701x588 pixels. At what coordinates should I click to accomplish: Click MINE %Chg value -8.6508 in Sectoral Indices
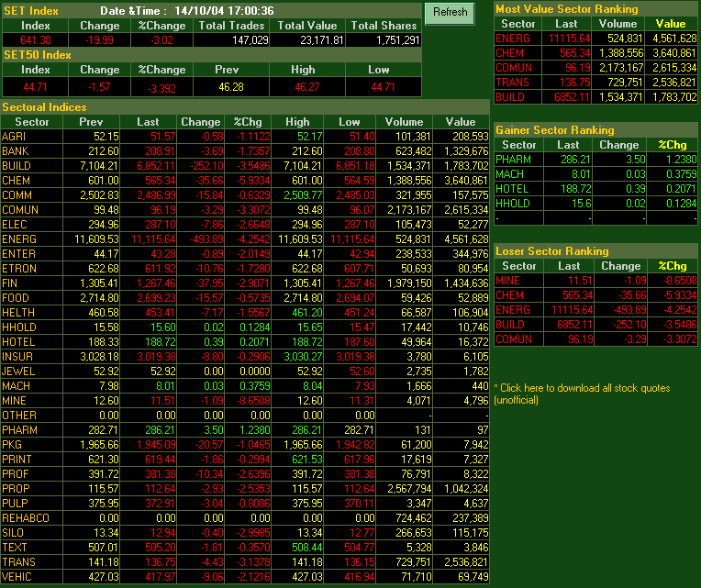click(253, 401)
